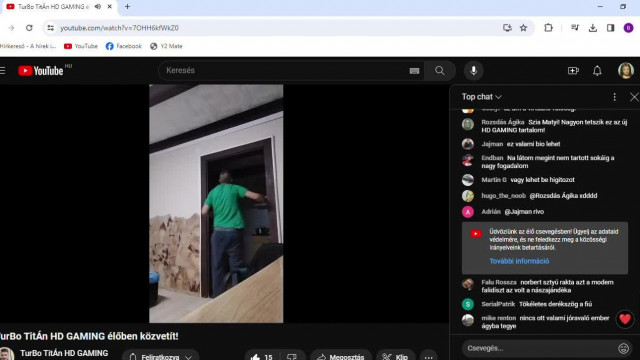The width and height of the screenshot is (640, 360).
Task: Open the YouTube bookmark
Action: pyautogui.click(x=81, y=46)
